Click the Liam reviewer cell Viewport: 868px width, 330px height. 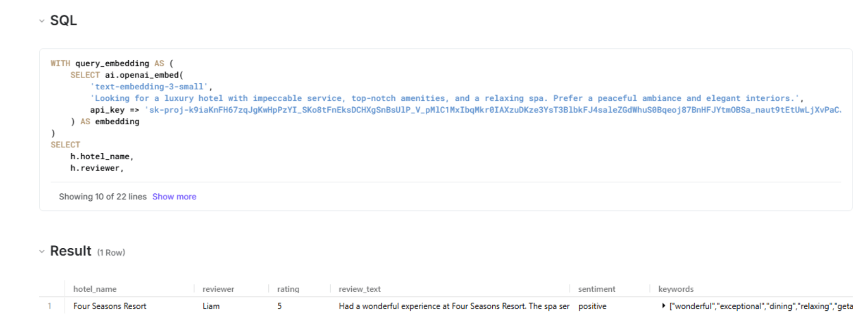[x=211, y=306]
